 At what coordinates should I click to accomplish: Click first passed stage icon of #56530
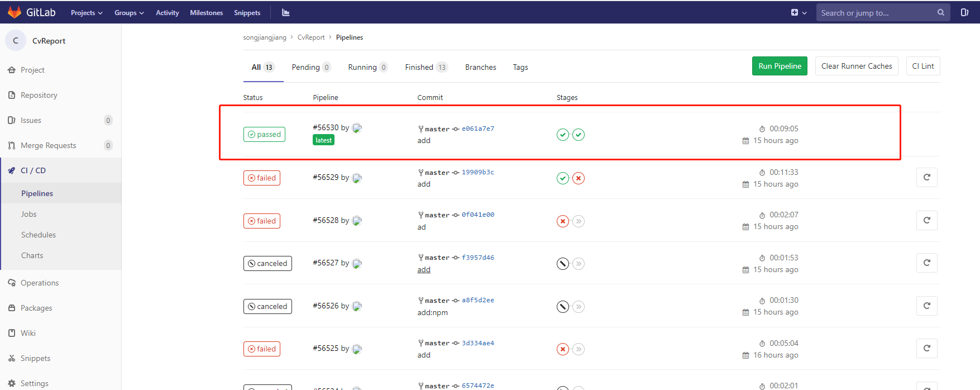click(x=563, y=135)
